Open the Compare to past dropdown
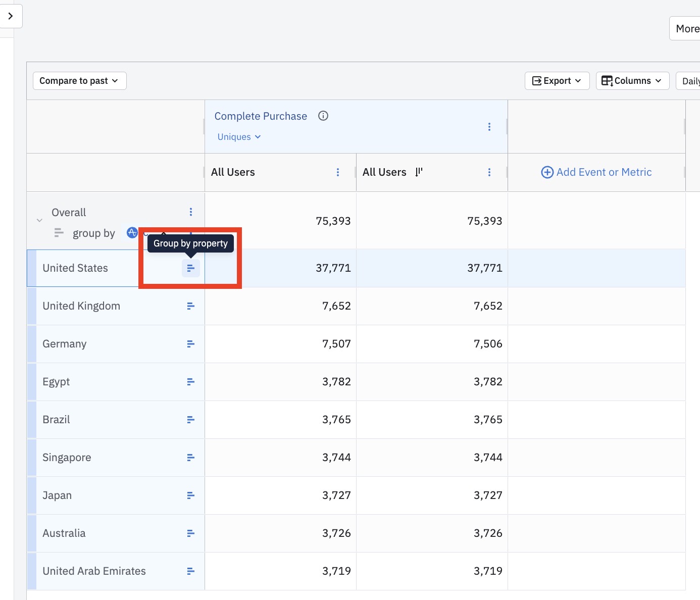The width and height of the screenshot is (700, 600). click(x=79, y=81)
